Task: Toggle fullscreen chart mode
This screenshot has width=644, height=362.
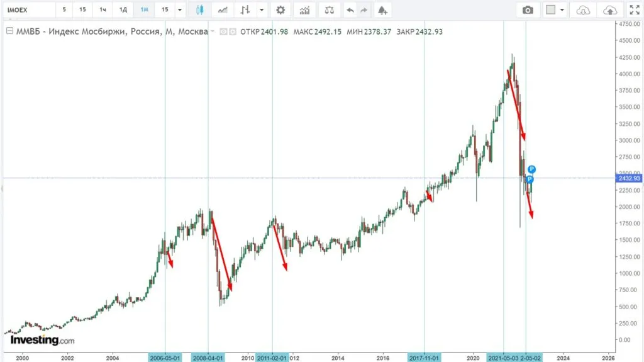Action: click(x=634, y=10)
